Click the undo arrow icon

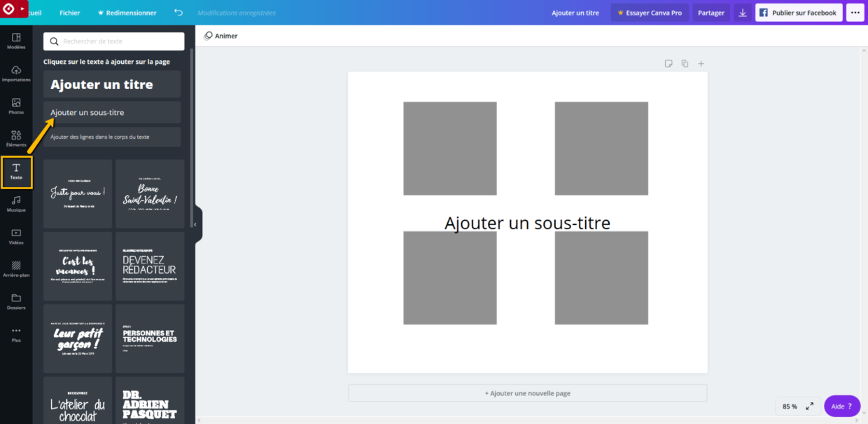tap(178, 13)
